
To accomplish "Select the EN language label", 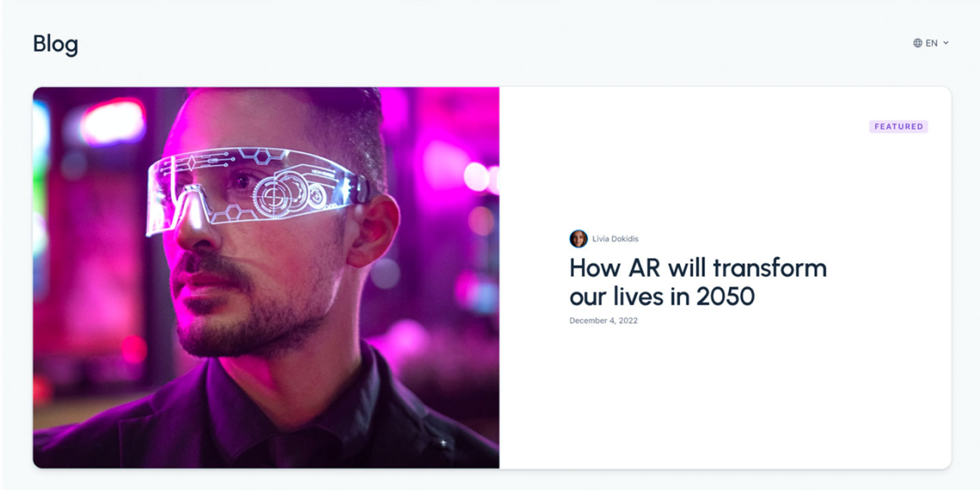I will pyautogui.click(x=932, y=43).
